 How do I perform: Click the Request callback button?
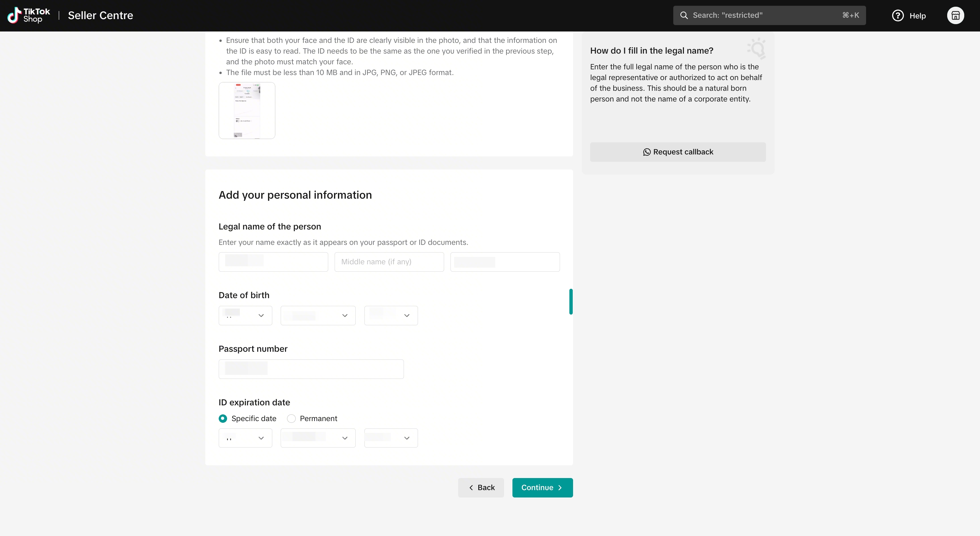pyautogui.click(x=678, y=152)
